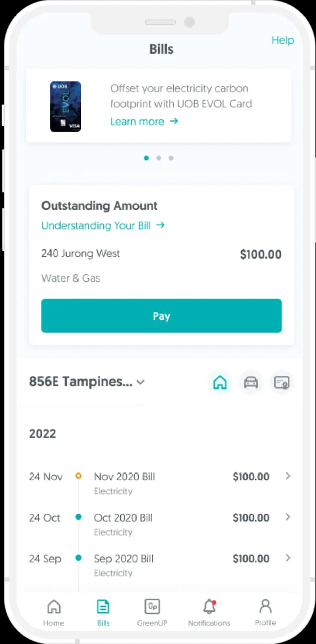Expand the Oct 2020 Bill details chevron

click(x=288, y=517)
